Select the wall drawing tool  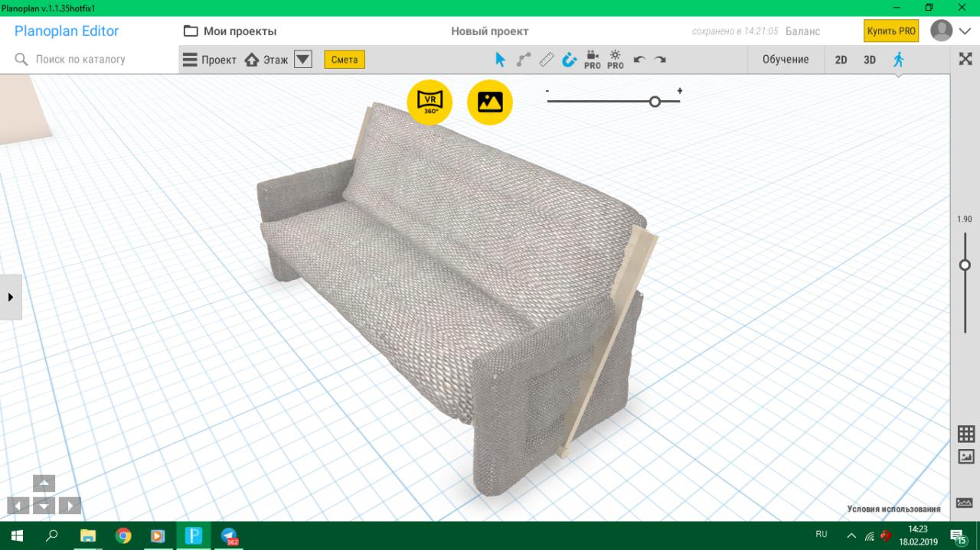click(524, 60)
